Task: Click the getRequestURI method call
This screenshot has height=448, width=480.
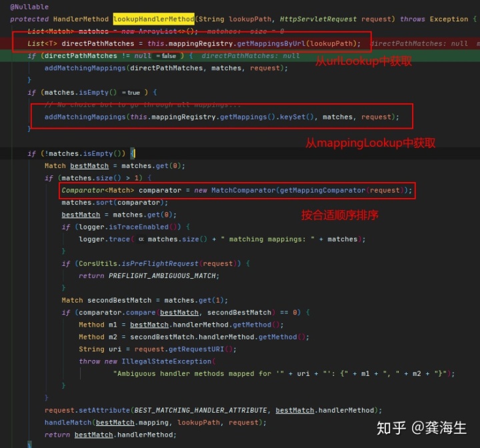Action: [197, 349]
